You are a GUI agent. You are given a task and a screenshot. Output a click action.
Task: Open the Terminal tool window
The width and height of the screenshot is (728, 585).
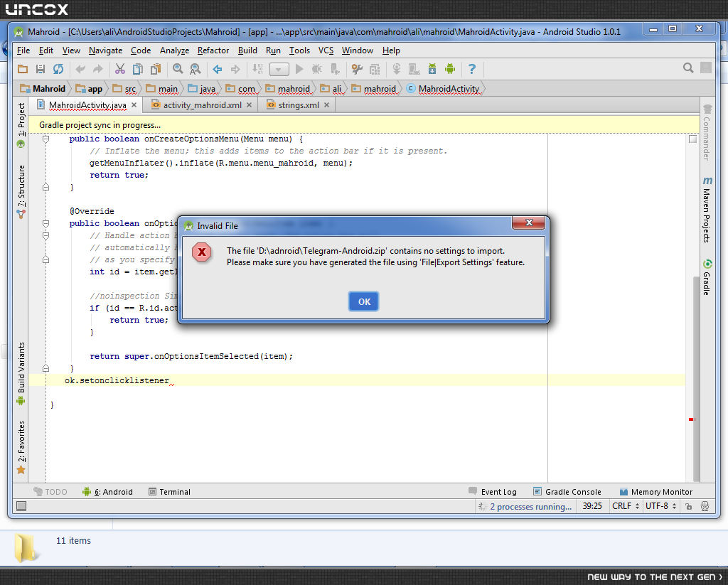(169, 492)
